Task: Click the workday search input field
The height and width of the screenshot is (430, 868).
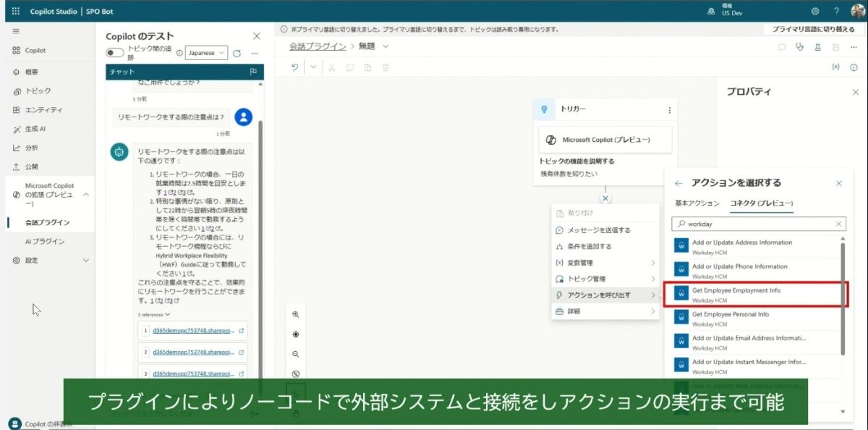Action: [x=759, y=224]
